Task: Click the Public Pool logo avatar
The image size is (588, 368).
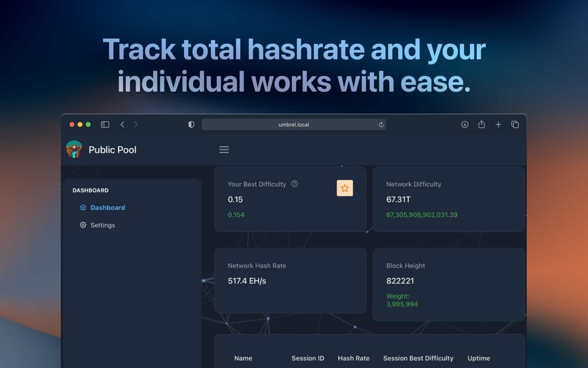Action: point(74,149)
